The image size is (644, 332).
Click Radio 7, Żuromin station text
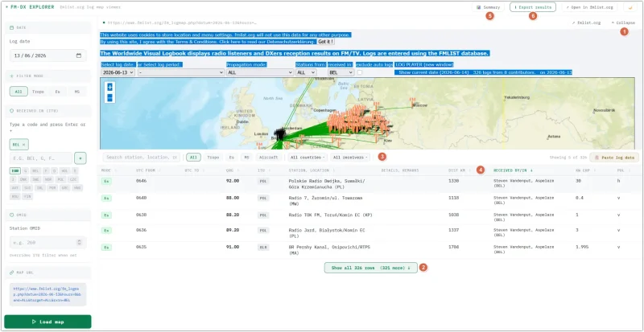(x=326, y=200)
